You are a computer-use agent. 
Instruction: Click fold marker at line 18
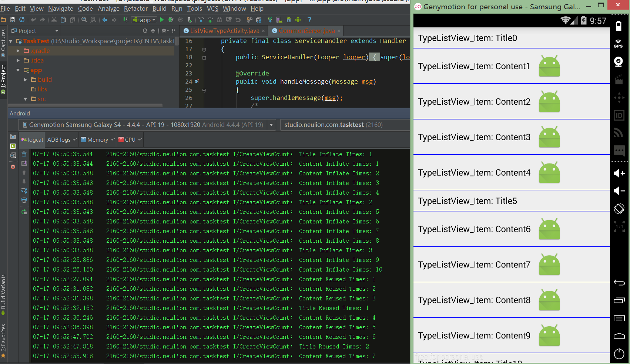click(x=204, y=57)
